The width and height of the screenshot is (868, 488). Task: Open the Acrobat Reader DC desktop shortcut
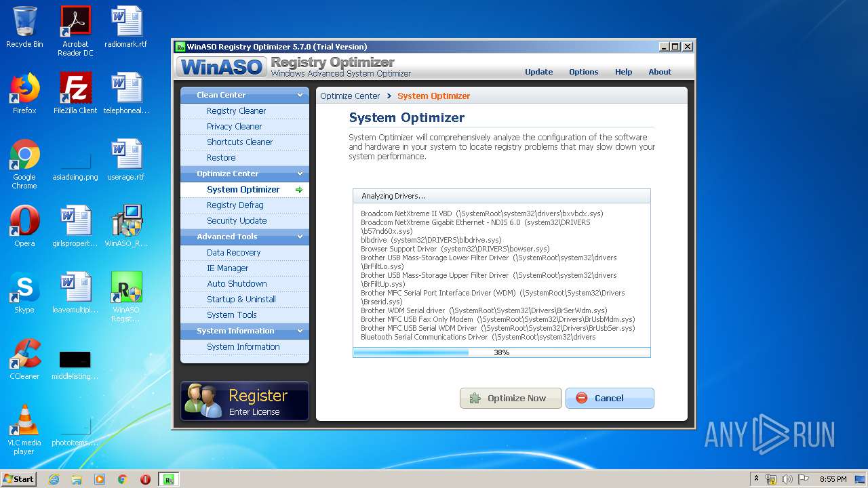pyautogui.click(x=75, y=31)
